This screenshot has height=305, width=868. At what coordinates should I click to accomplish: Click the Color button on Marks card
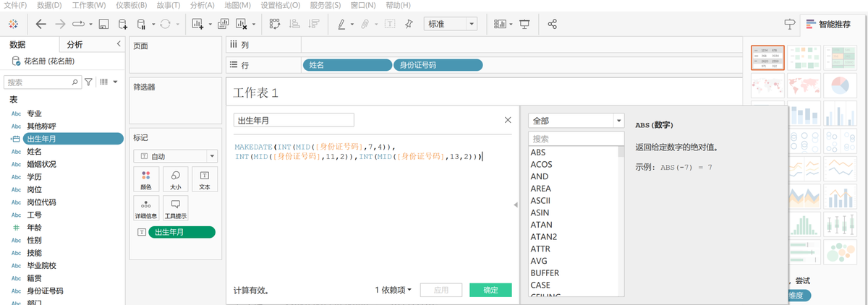(x=147, y=181)
